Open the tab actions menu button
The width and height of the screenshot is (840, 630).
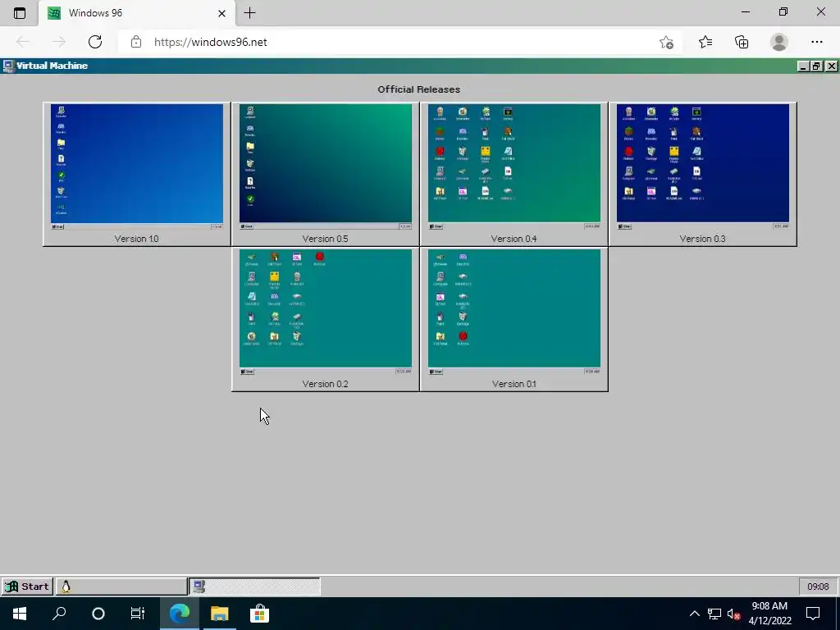click(x=20, y=13)
